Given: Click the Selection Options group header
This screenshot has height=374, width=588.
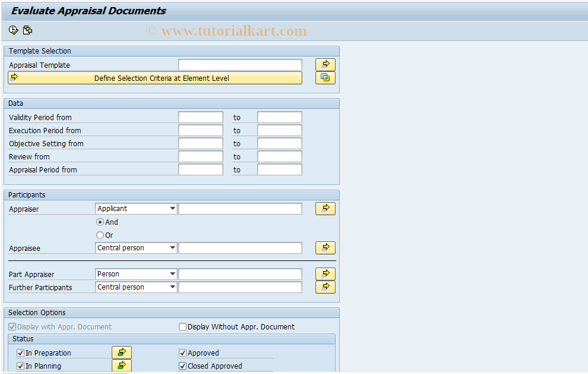Looking at the screenshot, I should (172, 312).
